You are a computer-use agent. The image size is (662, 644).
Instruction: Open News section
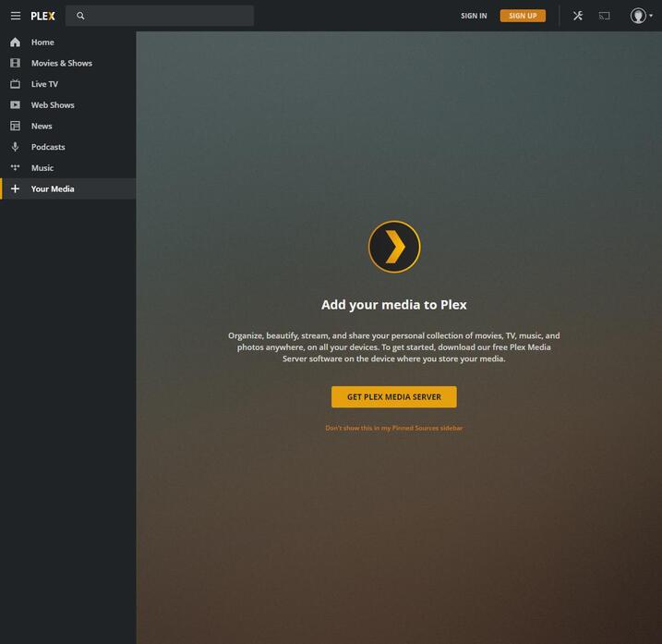[68, 126]
